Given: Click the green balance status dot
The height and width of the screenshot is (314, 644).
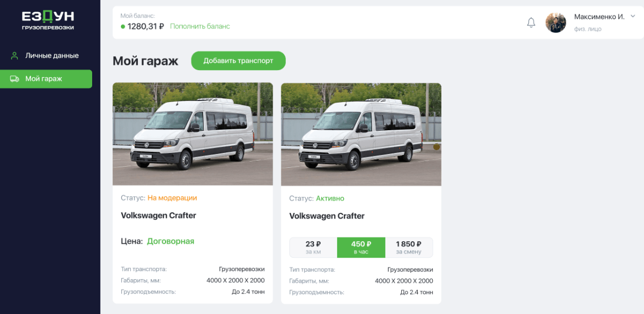Looking at the screenshot, I should [x=123, y=26].
